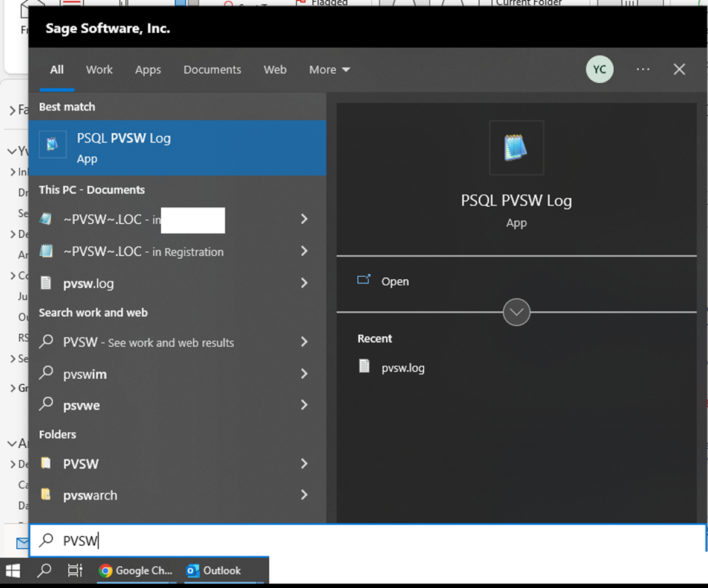Click the Notepad icon in the preview panel
The height and width of the screenshot is (588, 708).
(x=516, y=147)
